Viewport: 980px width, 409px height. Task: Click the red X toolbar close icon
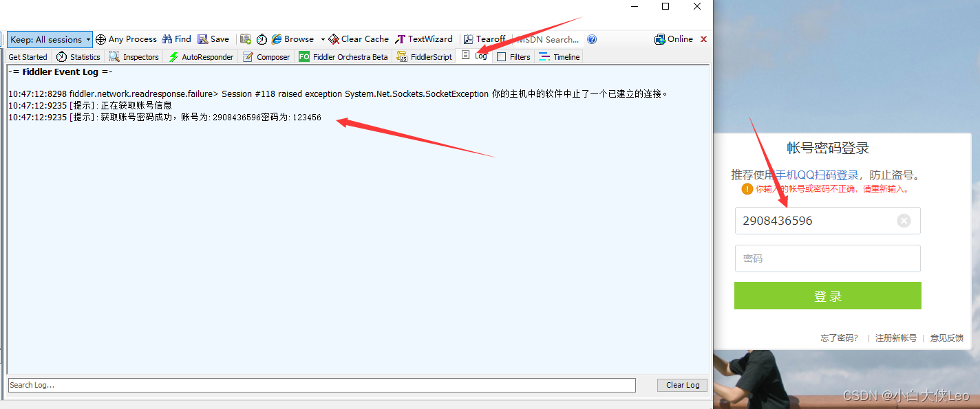[703, 39]
